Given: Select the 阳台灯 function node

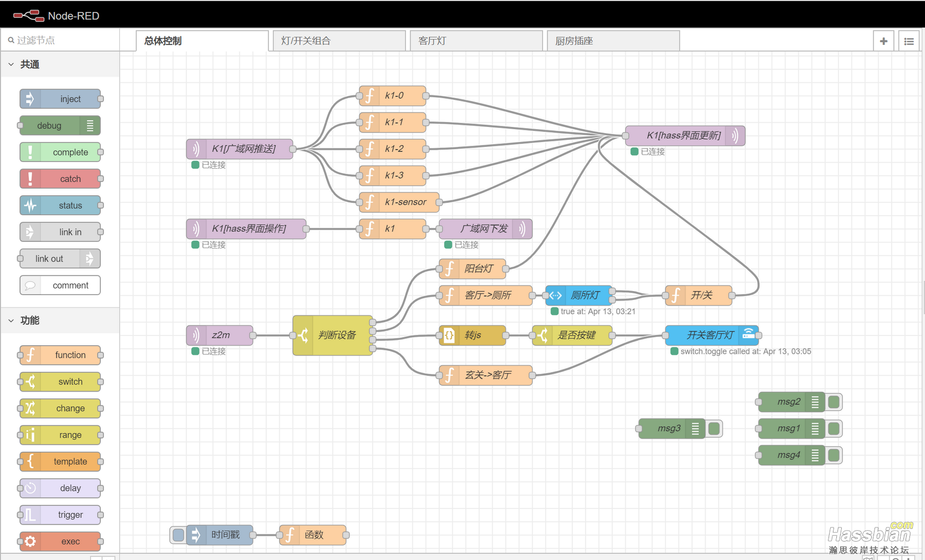Looking at the screenshot, I should click(x=472, y=268).
